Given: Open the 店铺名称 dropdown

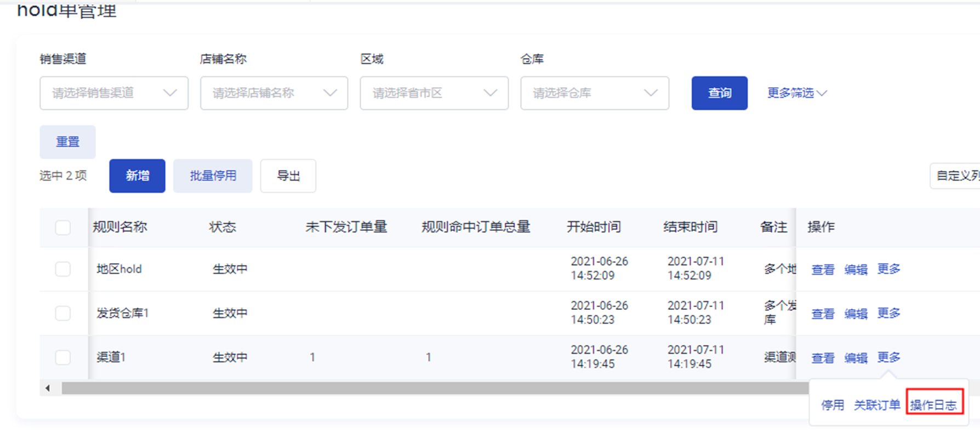Looking at the screenshot, I should [x=274, y=93].
